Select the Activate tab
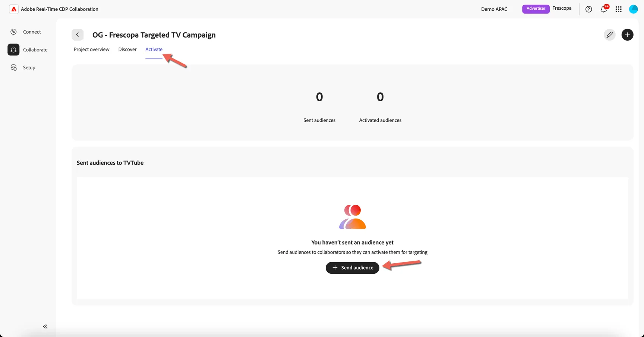Screen dimensions: 644x337 [154, 49]
